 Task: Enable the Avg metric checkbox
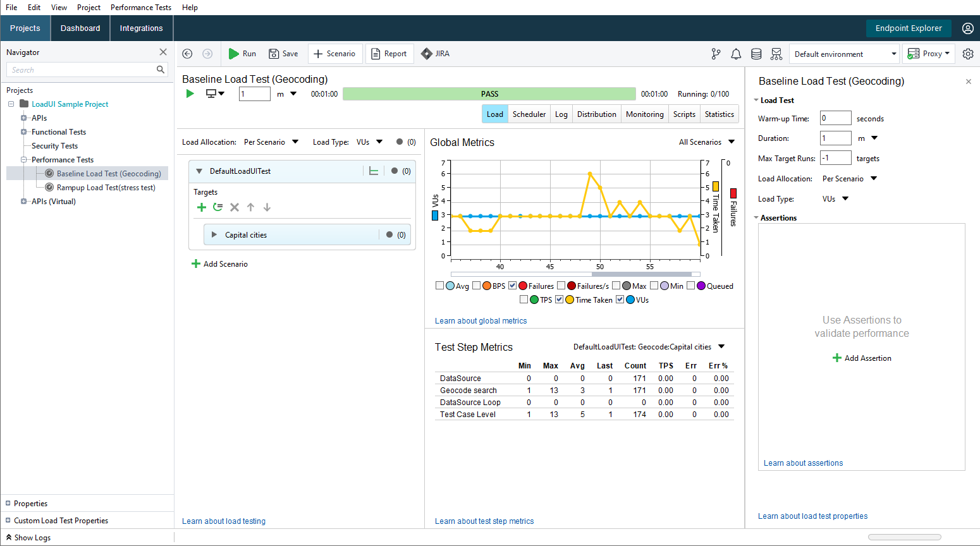coord(440,285)
